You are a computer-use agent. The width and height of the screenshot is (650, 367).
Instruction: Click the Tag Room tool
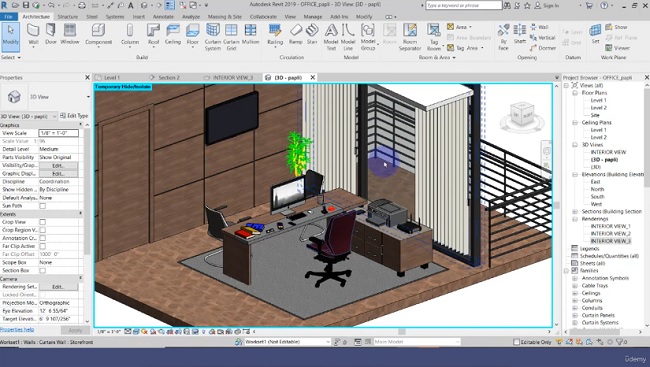click(434, 37)
